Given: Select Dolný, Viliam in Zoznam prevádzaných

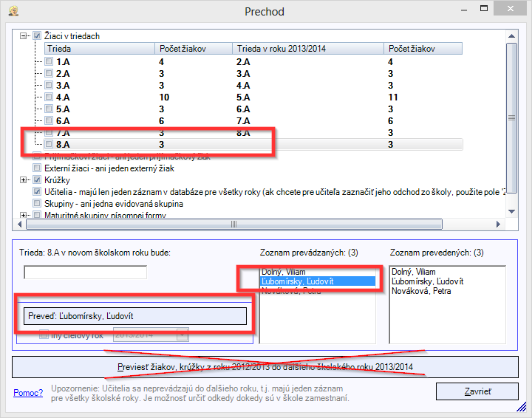Looking at the screenshot, I should point(283,272).
